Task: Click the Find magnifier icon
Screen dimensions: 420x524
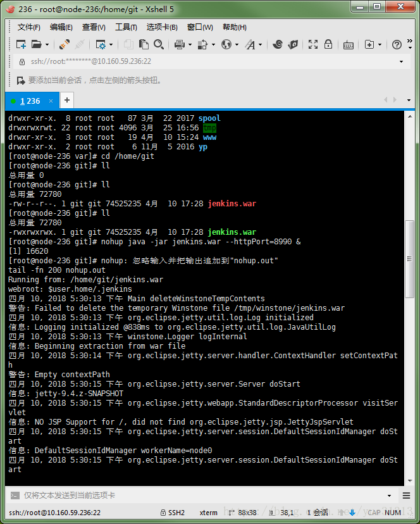Action: 159,44
